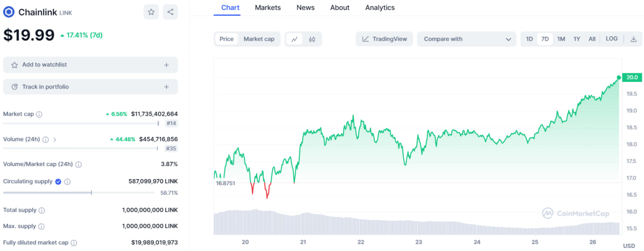Set chart range to 1Y

[x=577, y=39]
